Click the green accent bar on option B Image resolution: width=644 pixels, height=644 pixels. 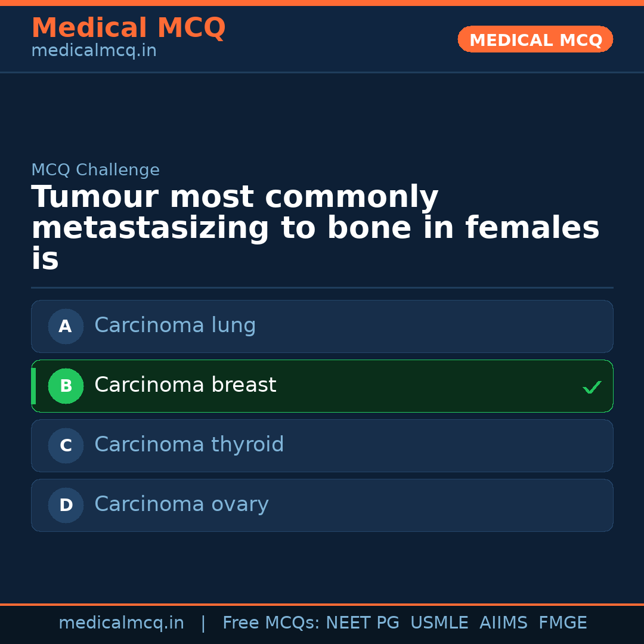pyautogui.click(x=33, y=386)
